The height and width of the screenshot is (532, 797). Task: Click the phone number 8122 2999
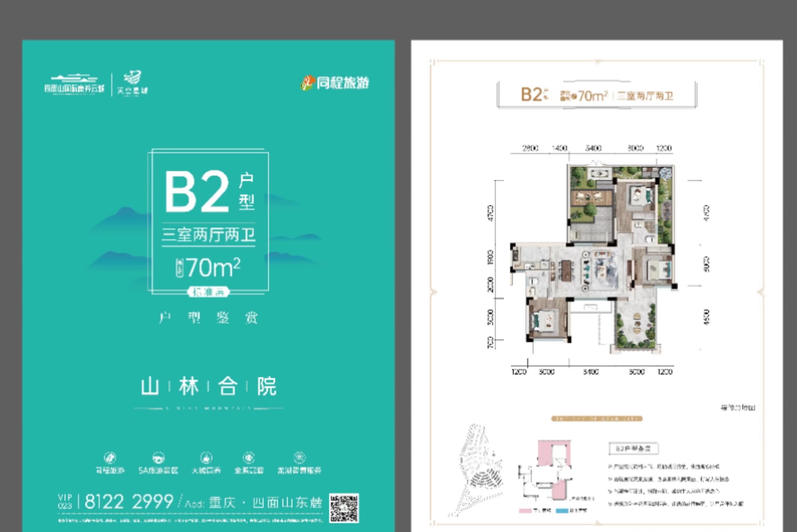(x=129, y=501)
